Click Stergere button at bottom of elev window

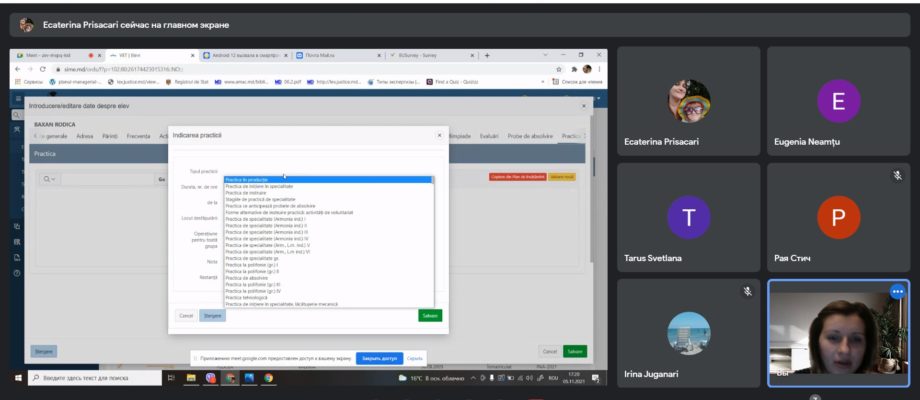click(44, 351)
